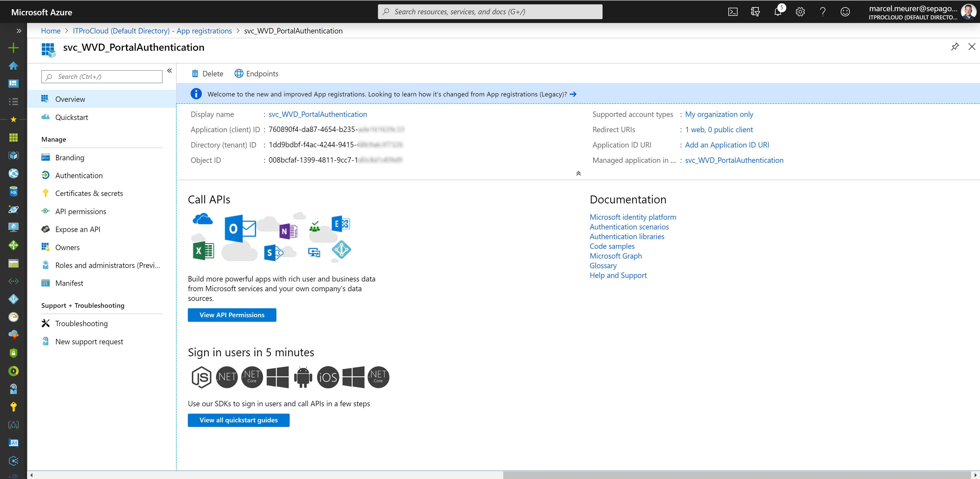
Task: Click green Create a resource plus icon
Action: click(x=13, y=47)
